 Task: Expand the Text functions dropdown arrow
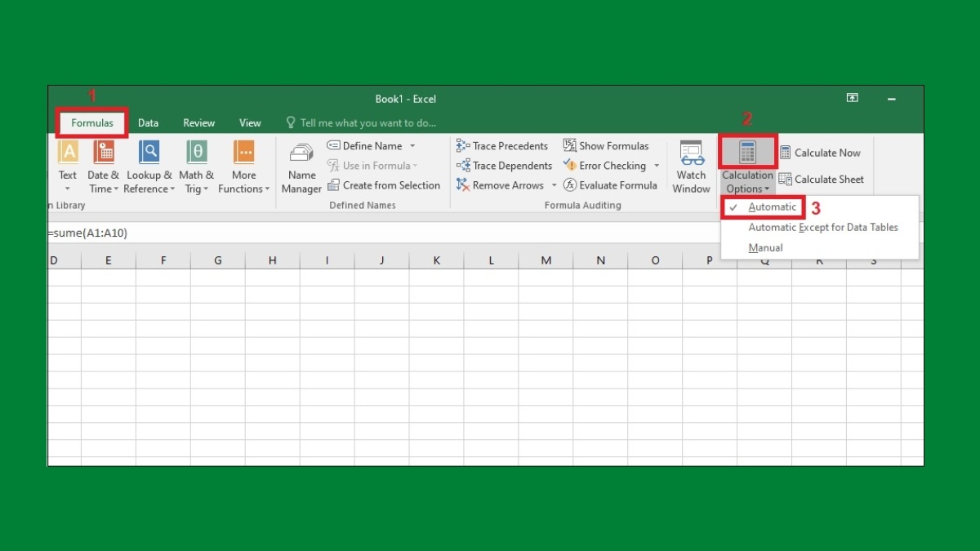pos(68,189)
